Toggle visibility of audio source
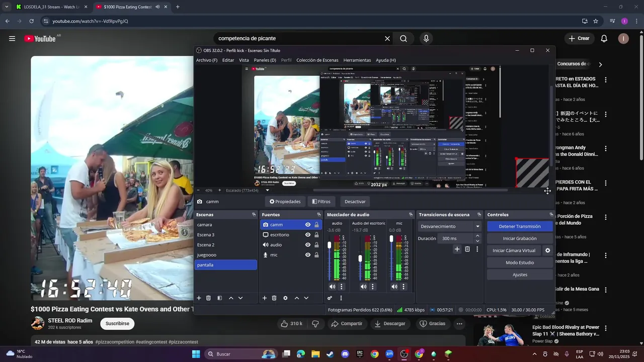 point(308,245)
